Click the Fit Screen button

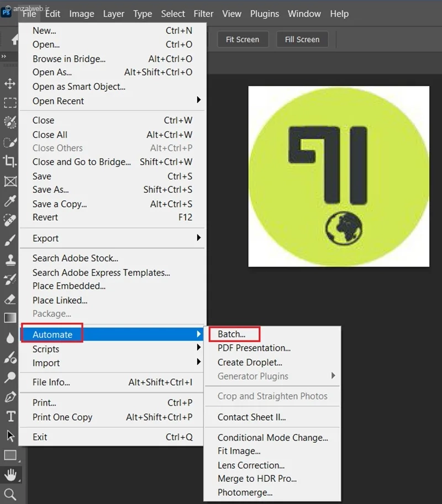point(243,40)
